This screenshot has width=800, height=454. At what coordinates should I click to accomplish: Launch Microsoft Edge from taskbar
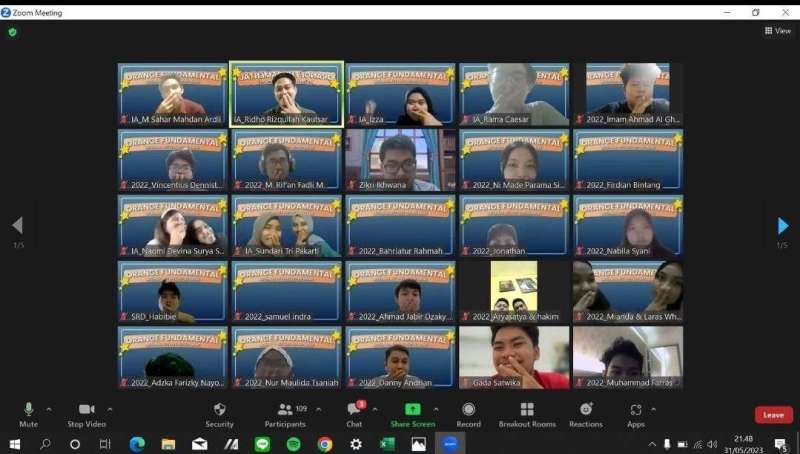click(x=137, y=444)
